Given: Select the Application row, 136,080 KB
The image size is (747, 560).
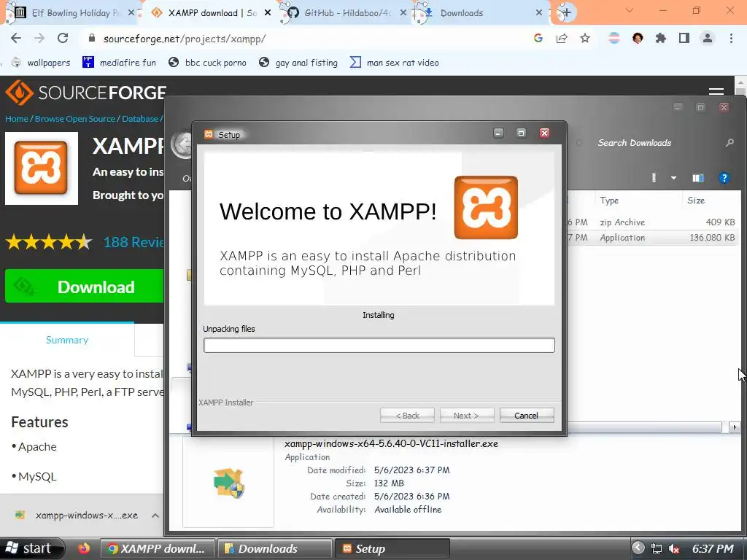Looking at the screenshot, I should coord(651,237).
